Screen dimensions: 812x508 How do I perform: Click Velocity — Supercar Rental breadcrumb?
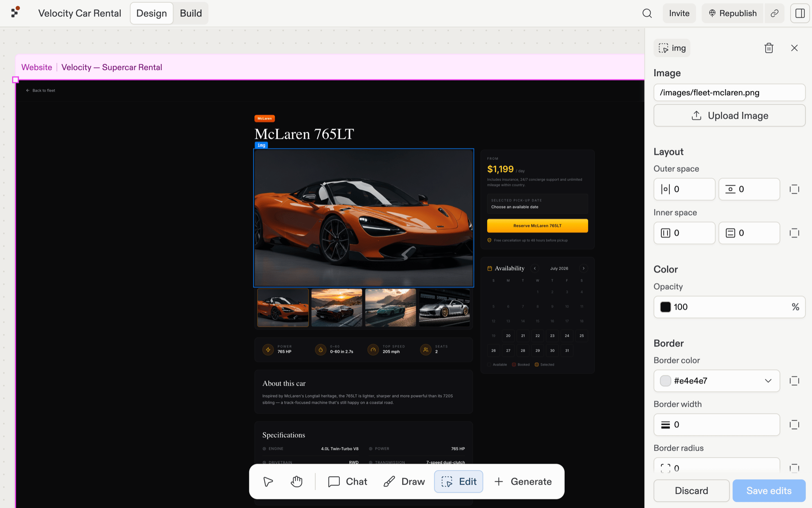click(112, 67)
